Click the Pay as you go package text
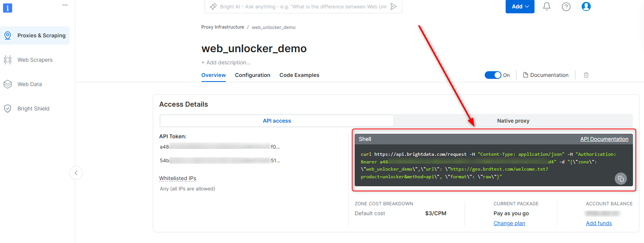Image resolution: width=644 pixels, height=243 pixels. click(511, 213)
